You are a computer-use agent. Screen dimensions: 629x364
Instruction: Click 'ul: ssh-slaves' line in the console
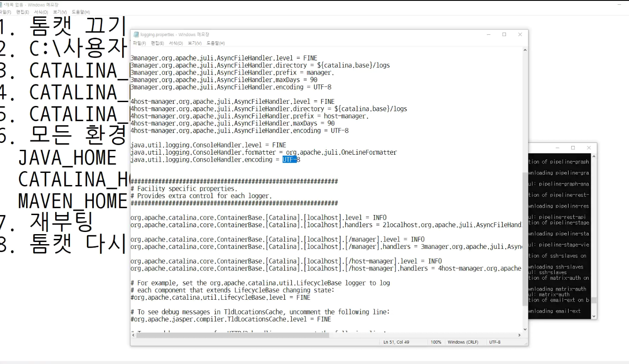point(548,272)
